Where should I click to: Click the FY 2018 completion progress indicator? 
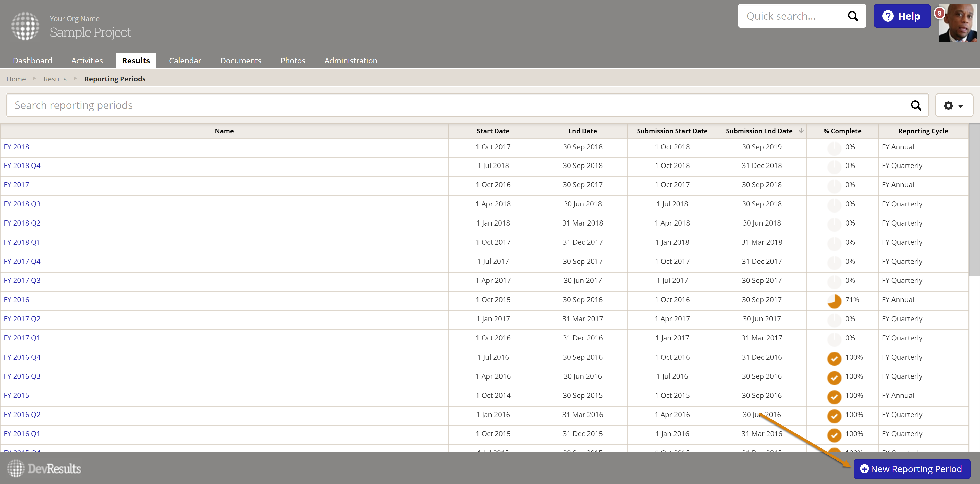835,148
